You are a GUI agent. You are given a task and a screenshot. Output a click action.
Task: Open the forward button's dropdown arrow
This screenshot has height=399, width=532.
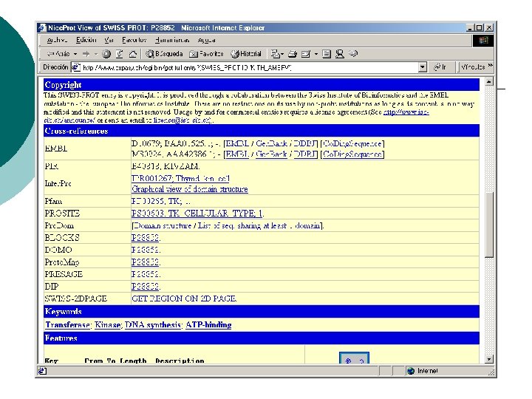coord(96,54)
